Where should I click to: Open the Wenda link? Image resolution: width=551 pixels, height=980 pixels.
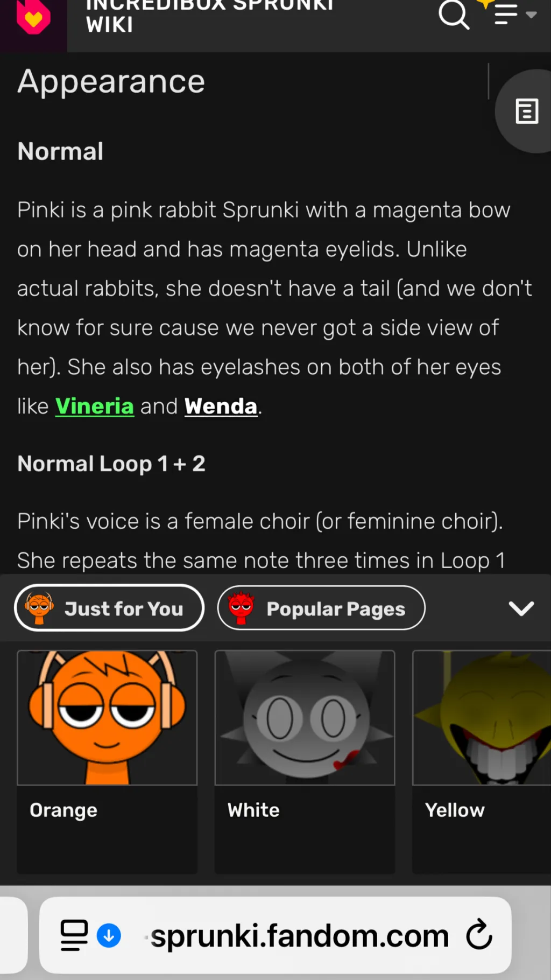221,406
